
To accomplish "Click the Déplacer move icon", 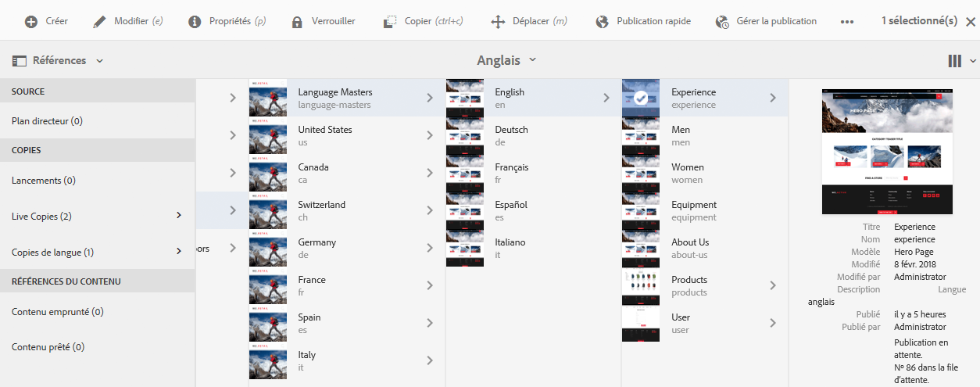I will 498,22.
